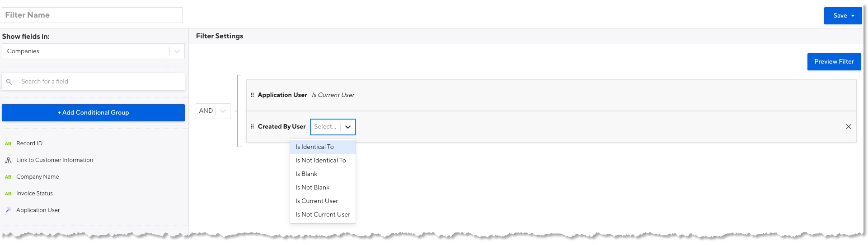
Task: Click the Link to Customer Information hierarchy icon
Action: 9,160
